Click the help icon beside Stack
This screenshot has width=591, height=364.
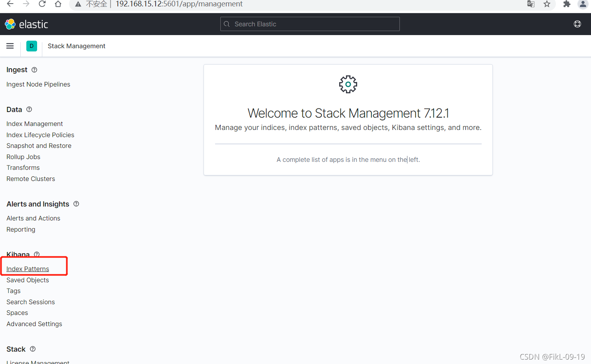33,349
